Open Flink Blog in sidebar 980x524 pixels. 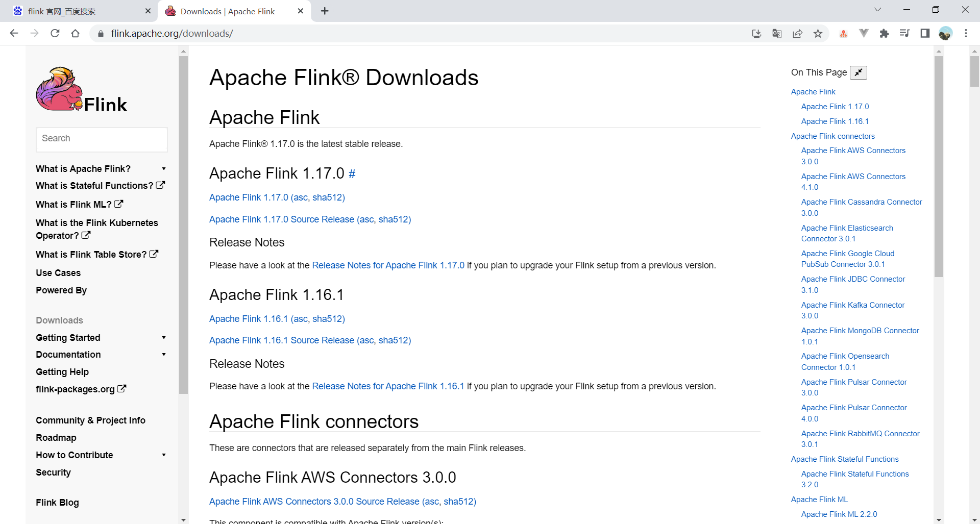coord(57,503)
